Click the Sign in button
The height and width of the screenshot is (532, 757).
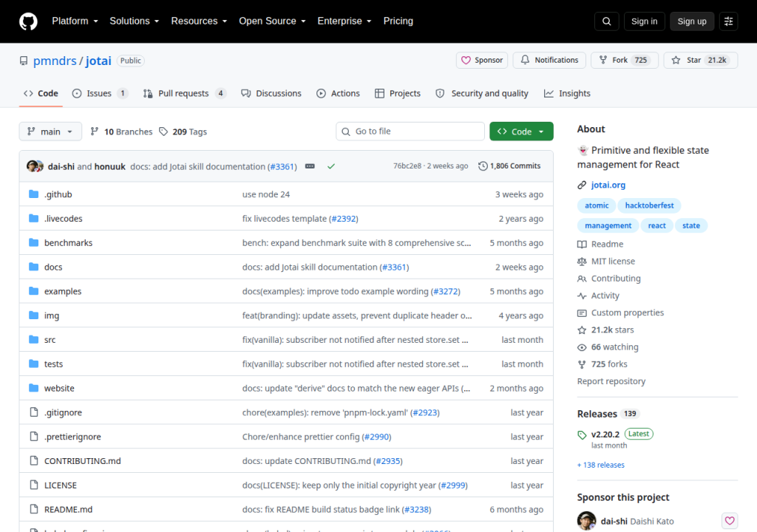pos(644,21)
